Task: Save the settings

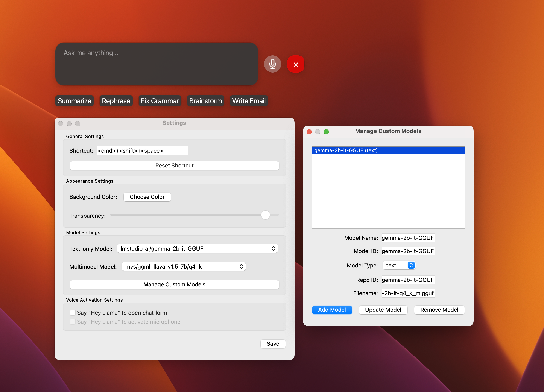Action: [x=273, y=343]
